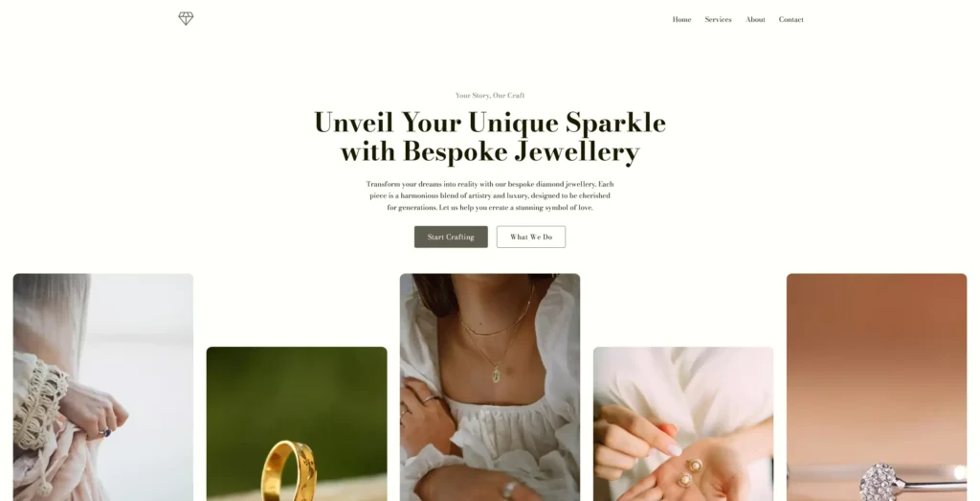This screenshot has height=501, width=980.
Task: Go to the Services page
Action: 718,19
